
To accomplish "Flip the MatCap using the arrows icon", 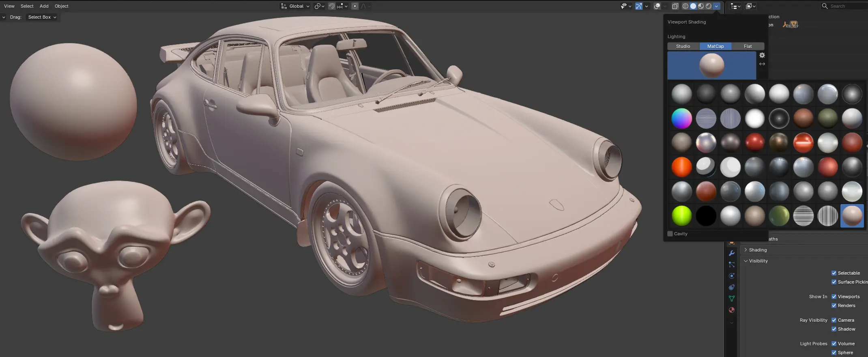I will (x=762, y=64).
